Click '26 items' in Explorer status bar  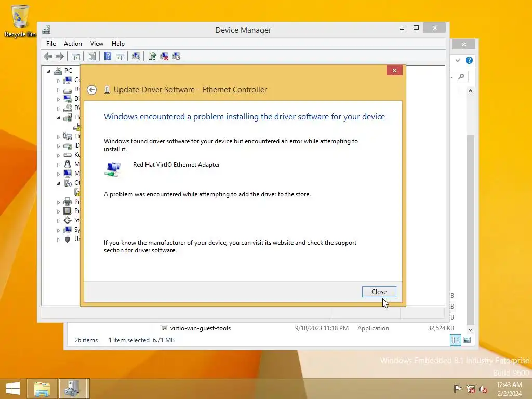[x=86, y=340]
